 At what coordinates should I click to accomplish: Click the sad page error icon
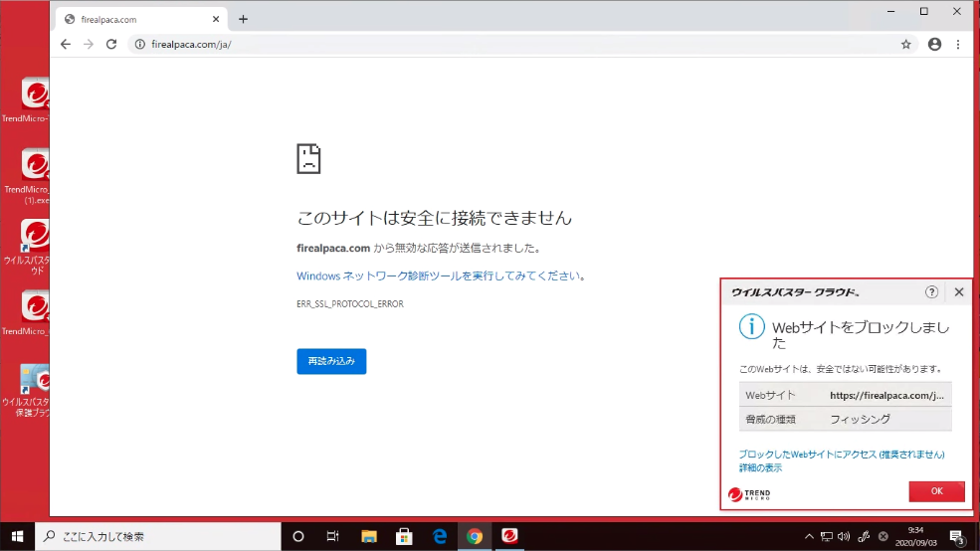308,159
